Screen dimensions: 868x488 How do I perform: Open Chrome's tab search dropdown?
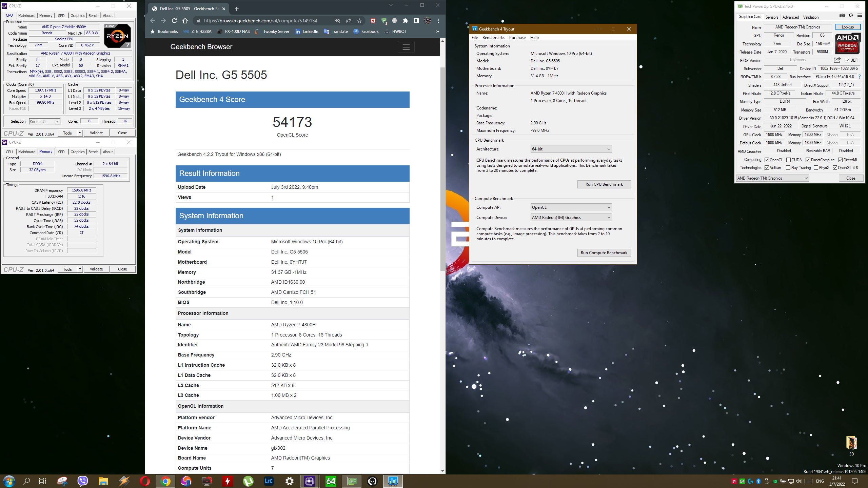[391, 5]
